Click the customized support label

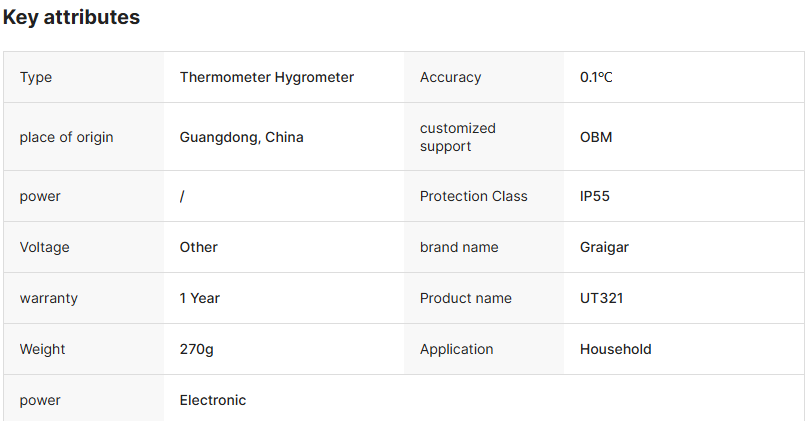pyautogui.click(x=458, y=137)
